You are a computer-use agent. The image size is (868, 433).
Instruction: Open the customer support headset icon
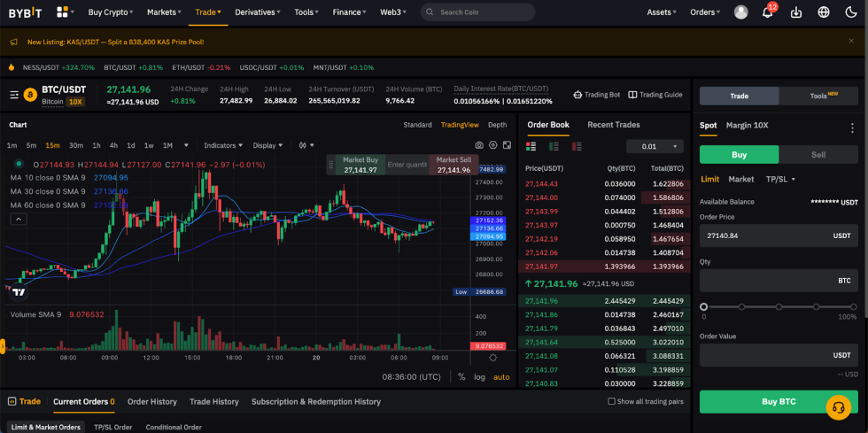(x=838, y=407)
